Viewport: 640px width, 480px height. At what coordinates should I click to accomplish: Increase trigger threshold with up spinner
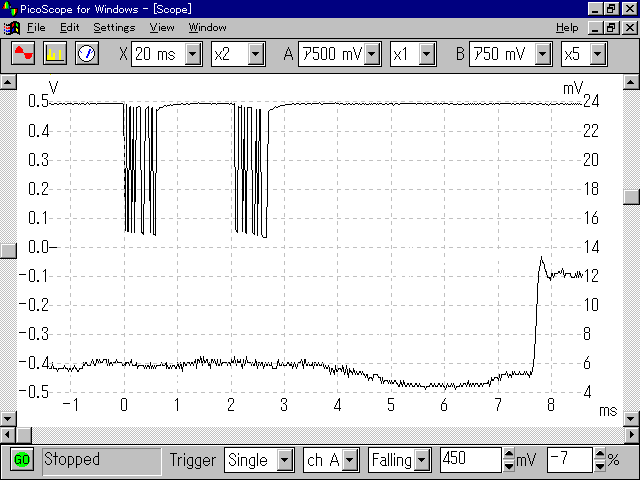tap(509, 454)
